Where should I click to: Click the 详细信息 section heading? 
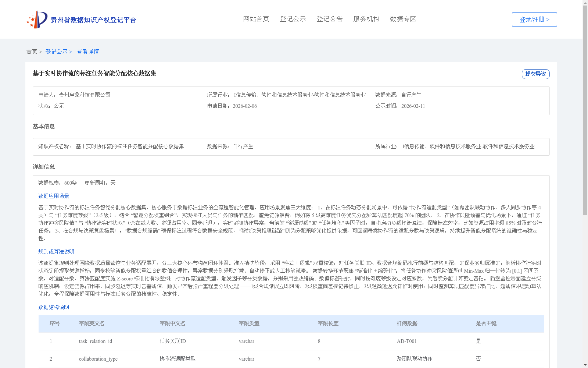pos(44,167)
